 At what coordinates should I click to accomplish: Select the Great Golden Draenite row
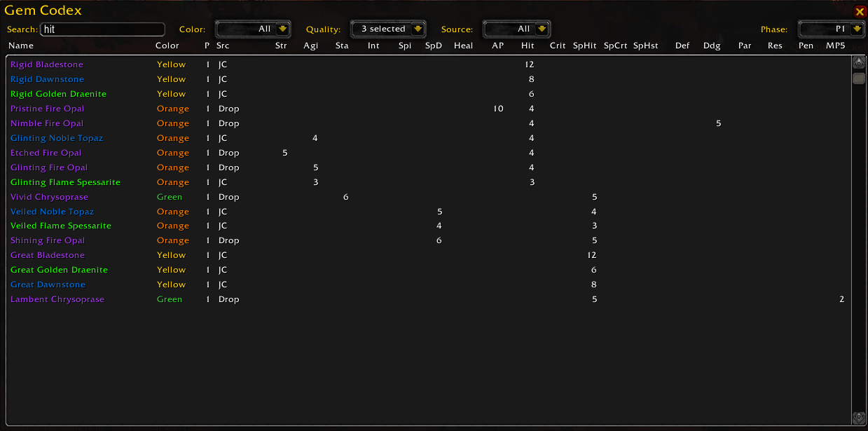coord(429,270)
